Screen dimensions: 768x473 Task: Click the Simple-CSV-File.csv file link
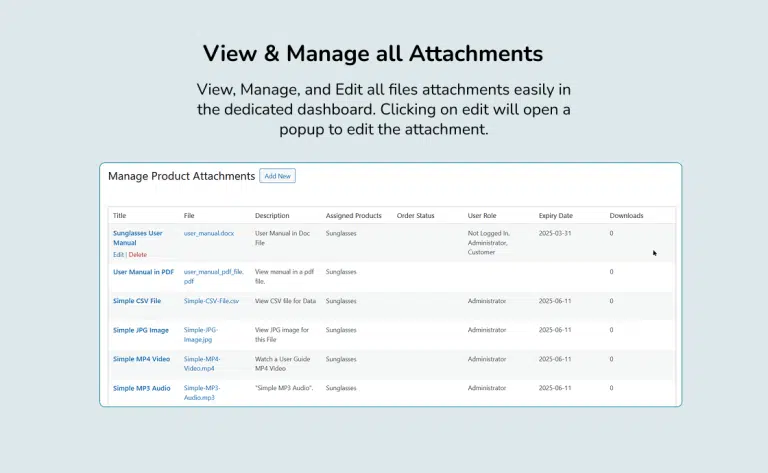[x=211, y=301]
